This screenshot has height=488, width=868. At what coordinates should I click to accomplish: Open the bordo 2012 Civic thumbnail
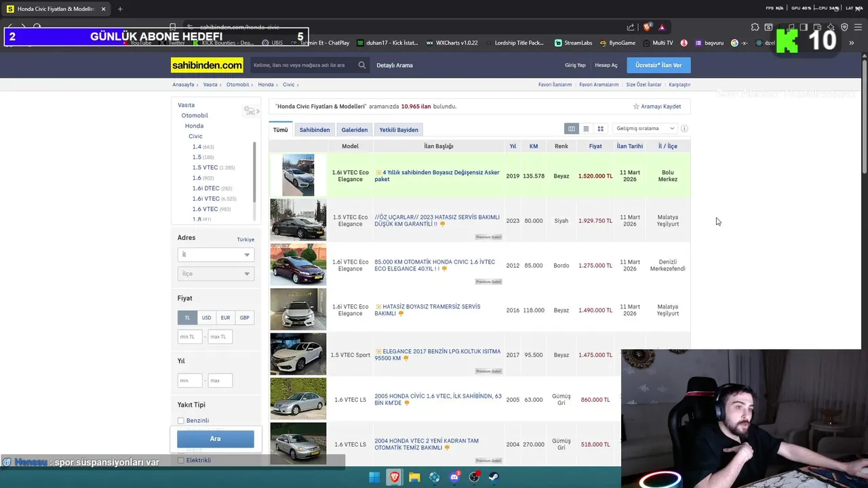[x=298, y=265]
